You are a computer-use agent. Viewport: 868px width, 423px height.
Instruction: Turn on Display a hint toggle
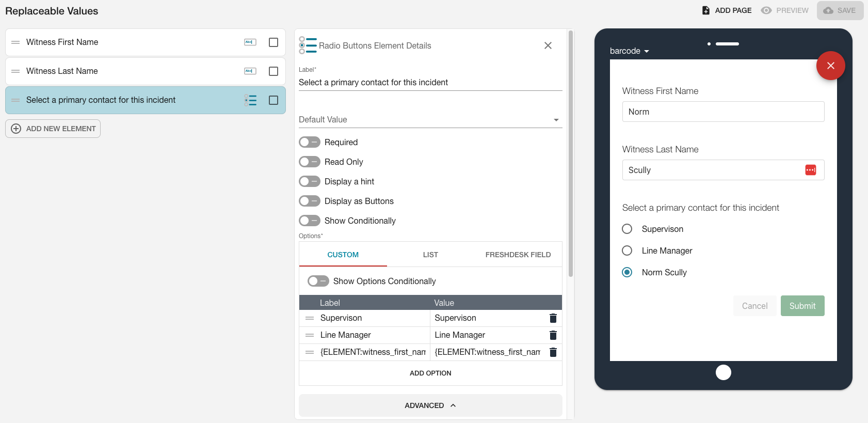(x=310, y=181)
